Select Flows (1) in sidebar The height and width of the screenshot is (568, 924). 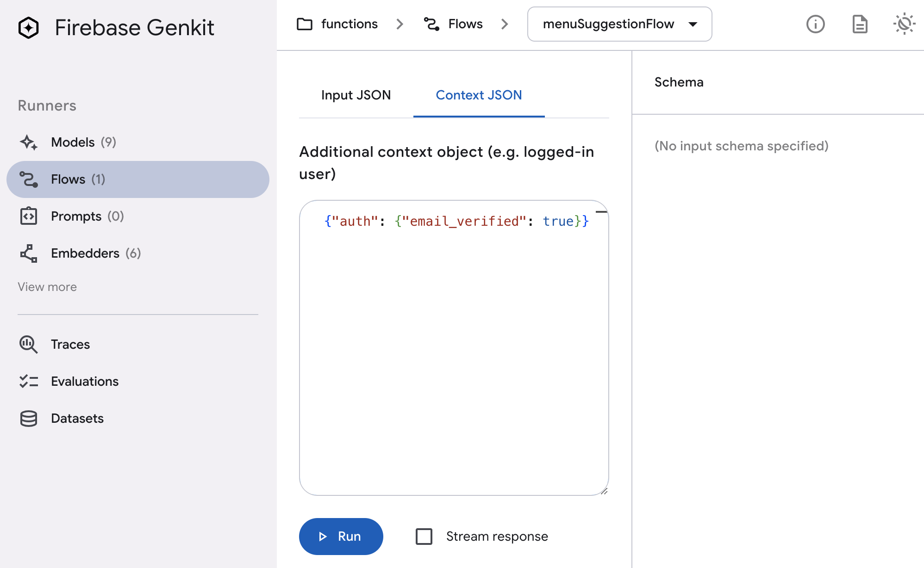(138, 179)
